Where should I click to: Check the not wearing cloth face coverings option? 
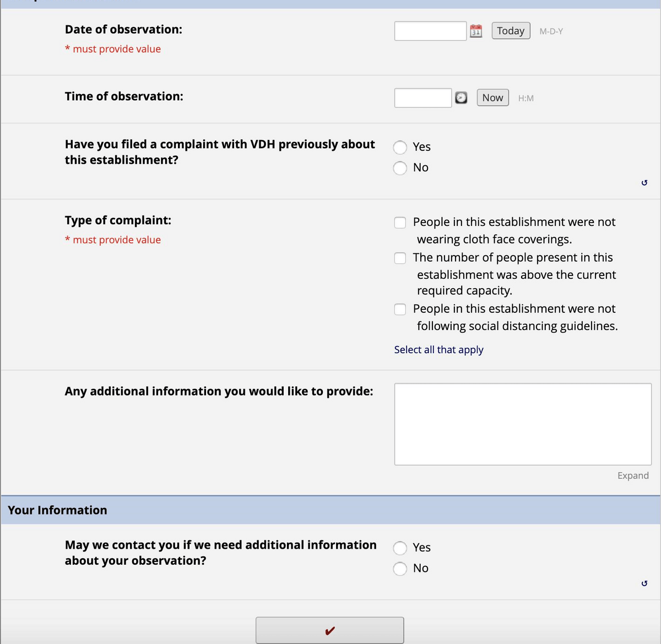(400, 223)
